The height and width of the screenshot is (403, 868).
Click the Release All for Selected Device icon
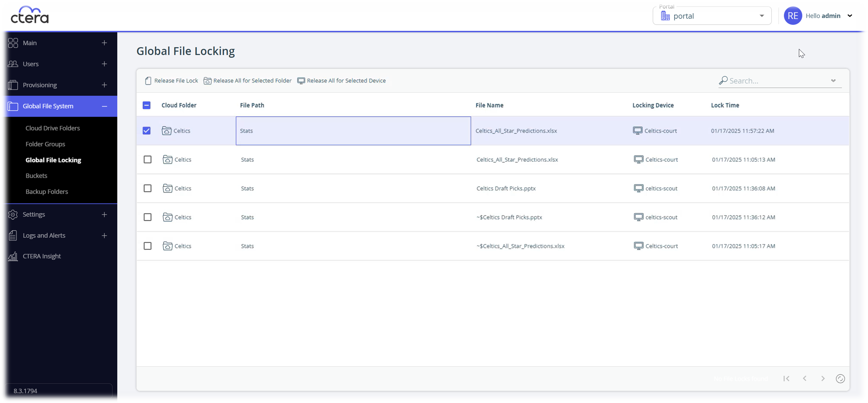point(301,81)
